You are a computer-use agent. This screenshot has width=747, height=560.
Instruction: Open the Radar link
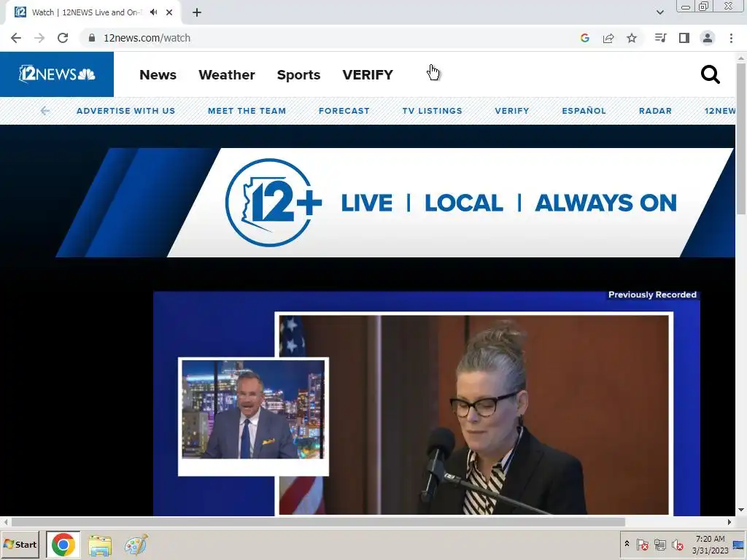coord(656,111)
